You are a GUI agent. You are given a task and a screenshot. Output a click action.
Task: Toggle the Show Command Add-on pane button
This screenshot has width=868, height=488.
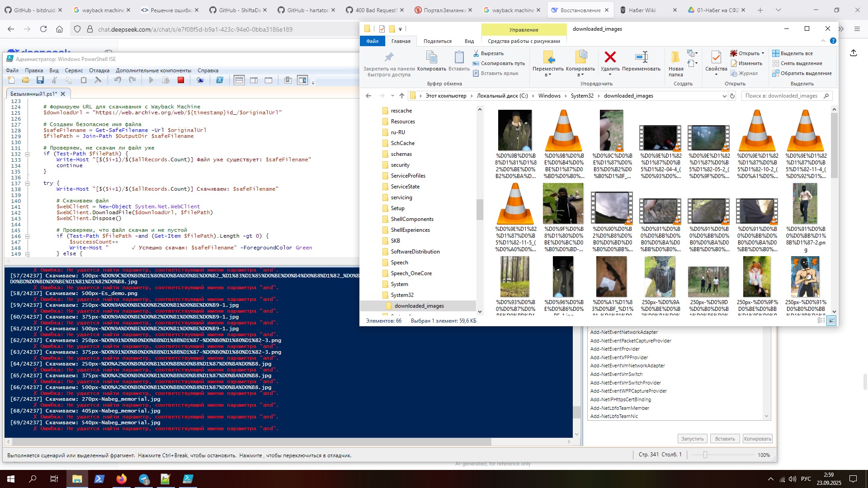[302, 80]
